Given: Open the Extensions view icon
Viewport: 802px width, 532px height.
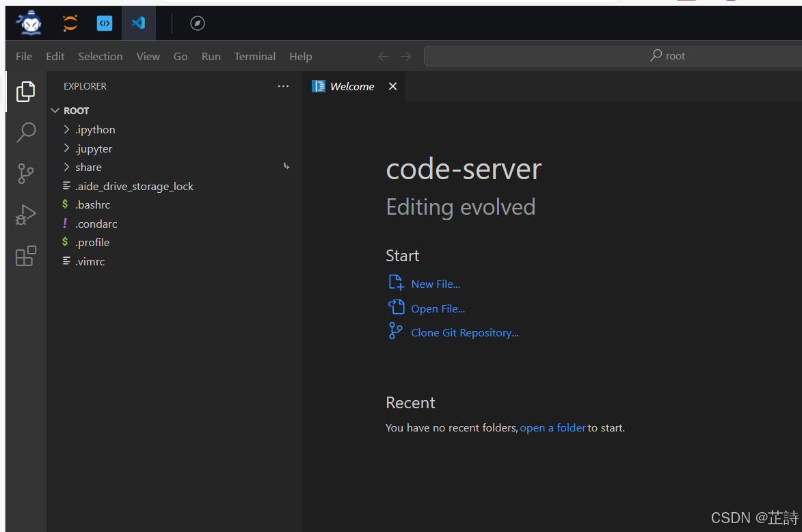Looking at the screenshot, I should [x=25, y=256].
